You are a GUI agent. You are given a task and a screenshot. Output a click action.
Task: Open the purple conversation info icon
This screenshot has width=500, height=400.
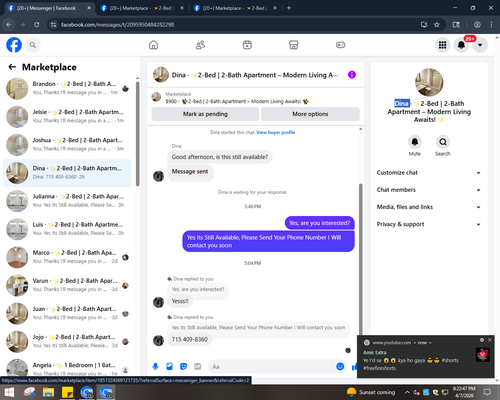[x=352, y=75]
